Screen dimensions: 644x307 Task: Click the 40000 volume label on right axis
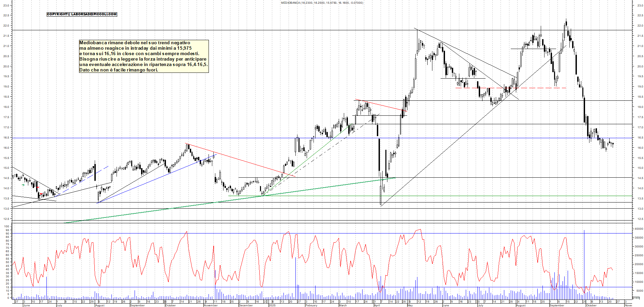639,229
